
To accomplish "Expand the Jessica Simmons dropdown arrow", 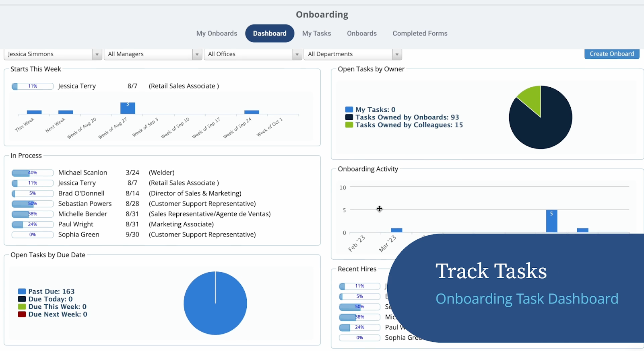I will coord(97,54).
